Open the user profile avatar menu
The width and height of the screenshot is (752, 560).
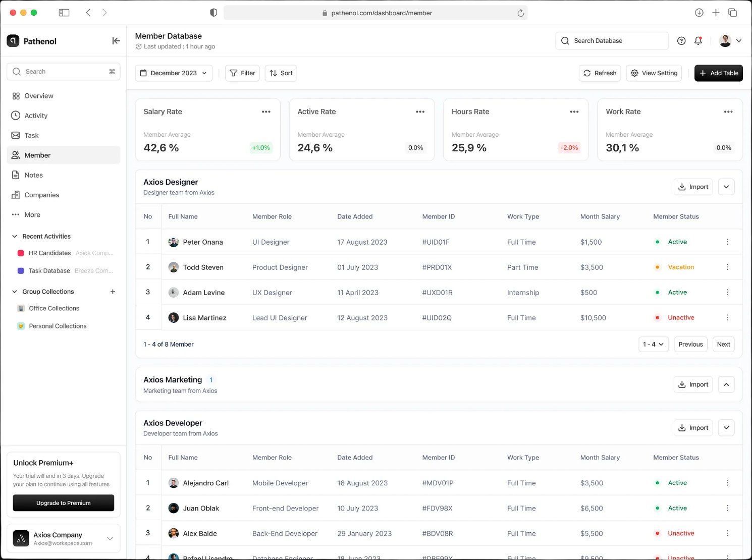(x=730, y=41)
